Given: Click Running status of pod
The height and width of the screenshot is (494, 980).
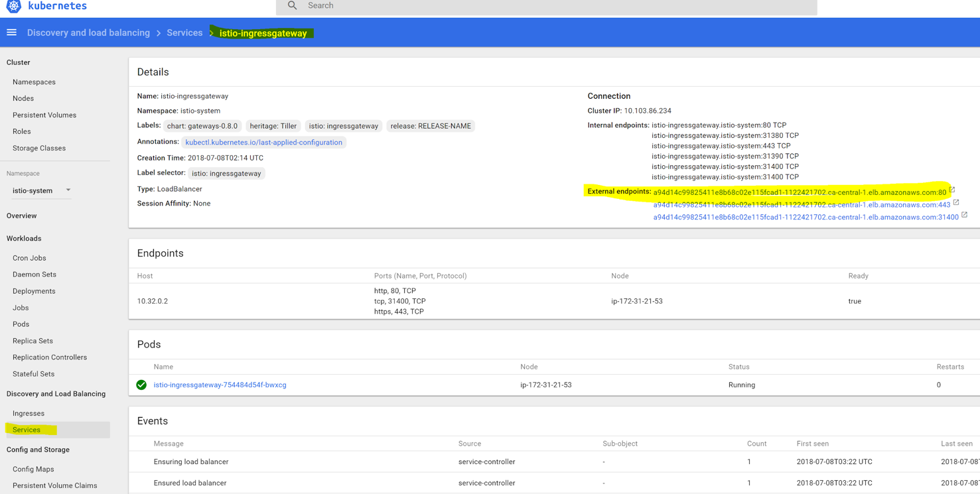Looking at the screenshot, I should 742,385.
